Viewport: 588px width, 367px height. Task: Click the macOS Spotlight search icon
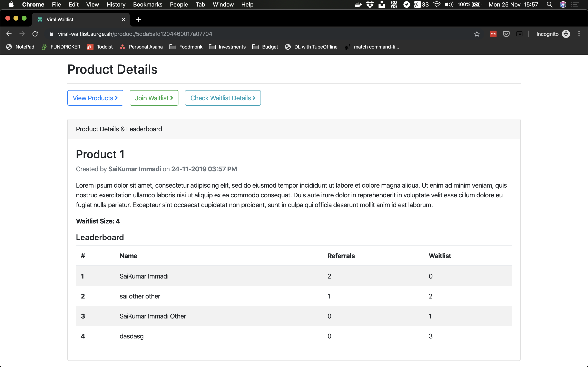tap(549, 5)
